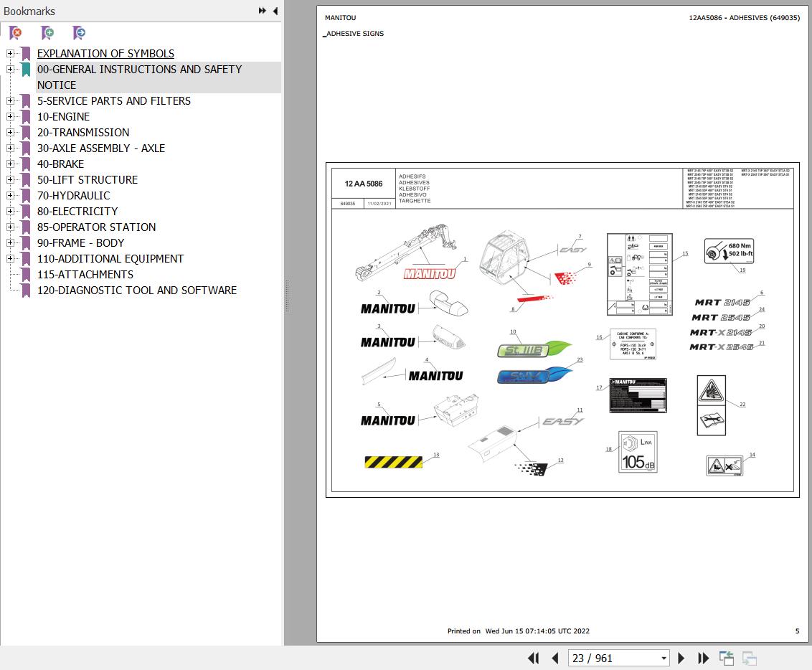Click the 12AA5086 - ADHESIVES (649035) header text
Image resolution: width=812 pixels, height=670 pixels.
(744, 18)
